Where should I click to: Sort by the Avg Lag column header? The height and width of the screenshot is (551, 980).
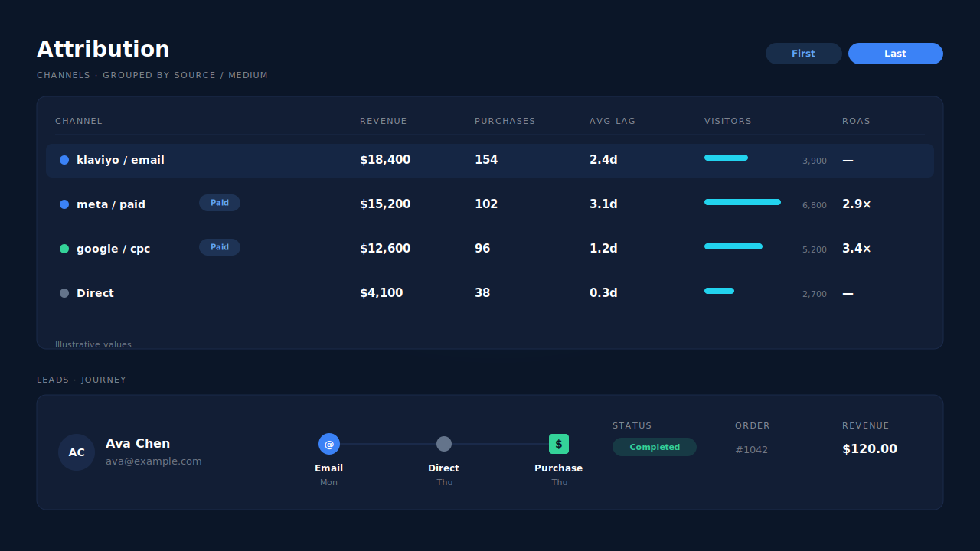[x=612, y=121]
